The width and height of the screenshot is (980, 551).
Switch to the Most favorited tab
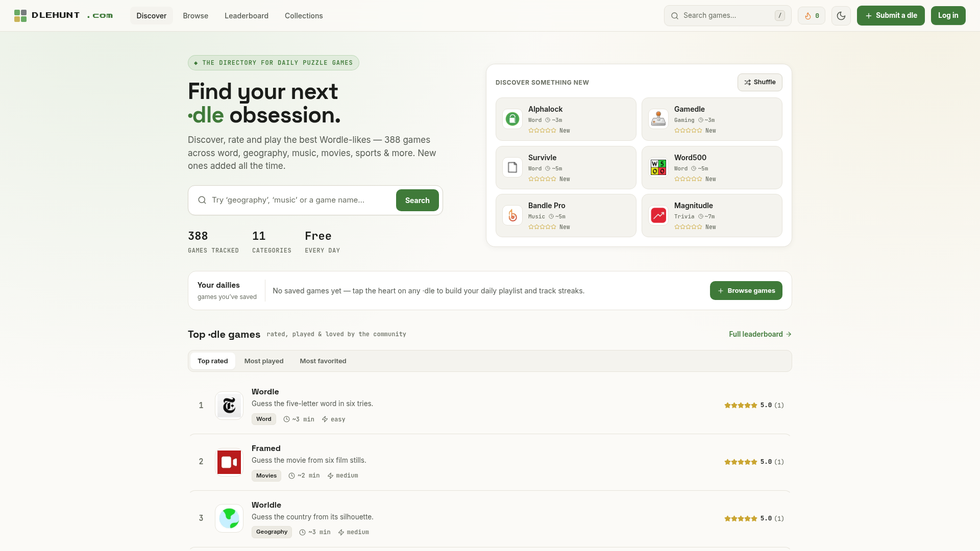coord(323,361)
